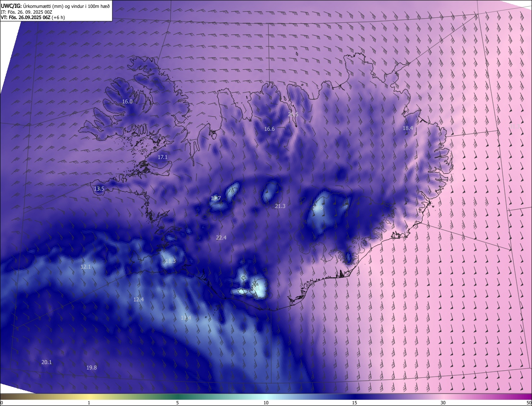Click the '1' tick on the color scale
Screen dimensions: 532x406
(x=89, y=403)
